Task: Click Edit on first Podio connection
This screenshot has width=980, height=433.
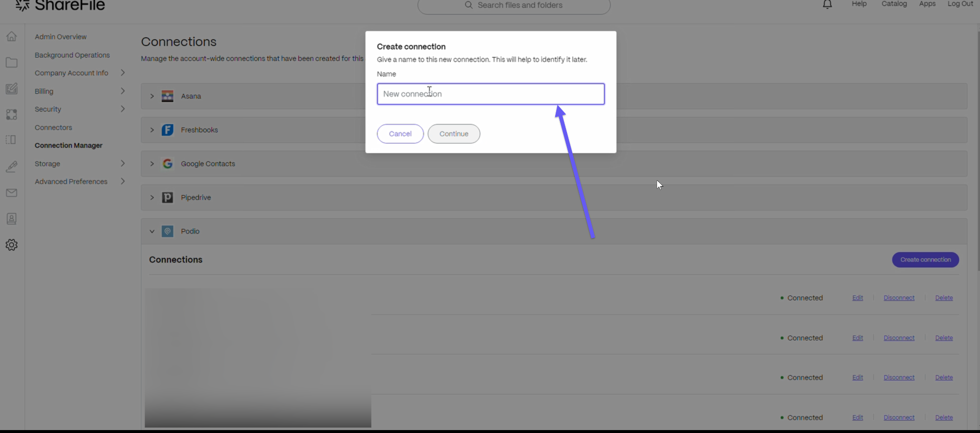Action: tap(857, 298)
